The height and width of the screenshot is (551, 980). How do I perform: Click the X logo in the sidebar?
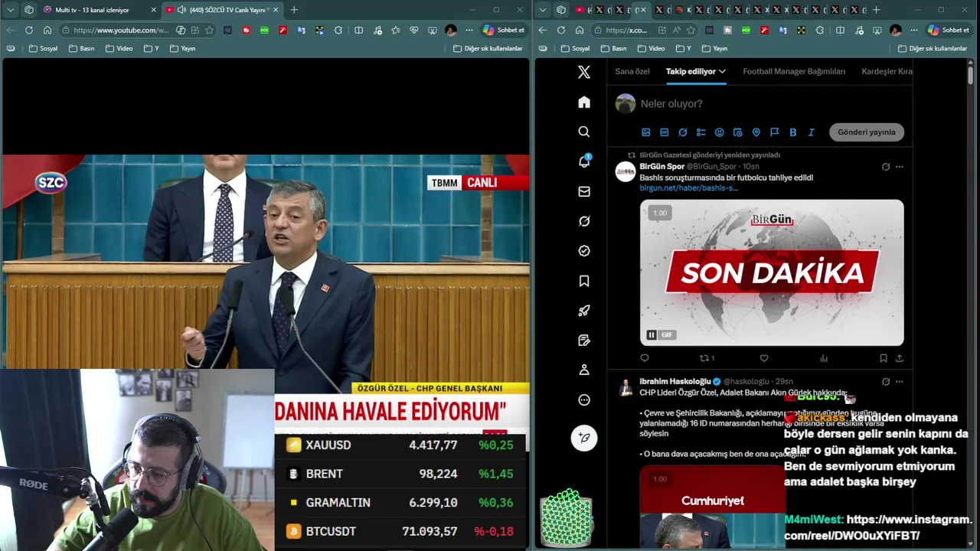pyautogui.click(x=584, y=72)
